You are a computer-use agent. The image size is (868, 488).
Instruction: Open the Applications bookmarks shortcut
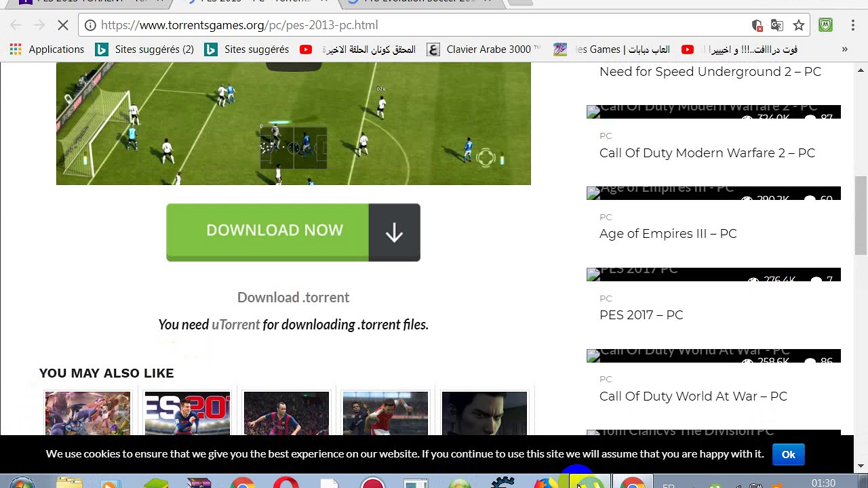pyautogui.click(x=47, y=49)
